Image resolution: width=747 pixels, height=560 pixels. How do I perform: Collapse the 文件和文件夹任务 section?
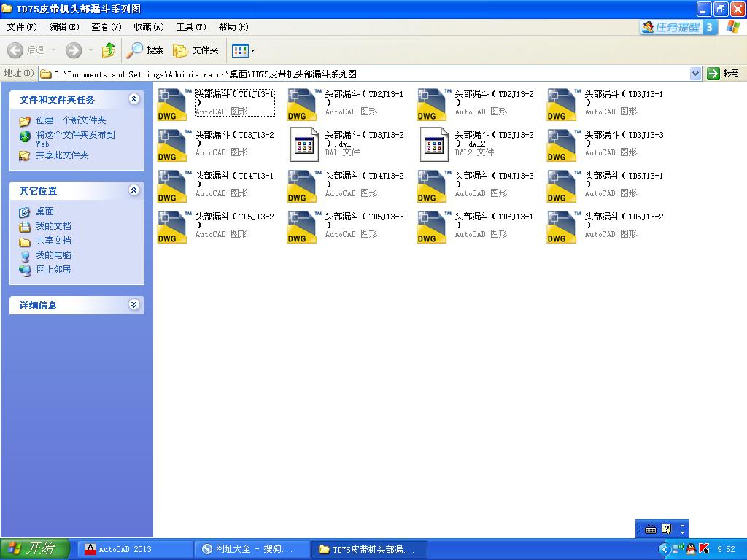tap(133, 99)
